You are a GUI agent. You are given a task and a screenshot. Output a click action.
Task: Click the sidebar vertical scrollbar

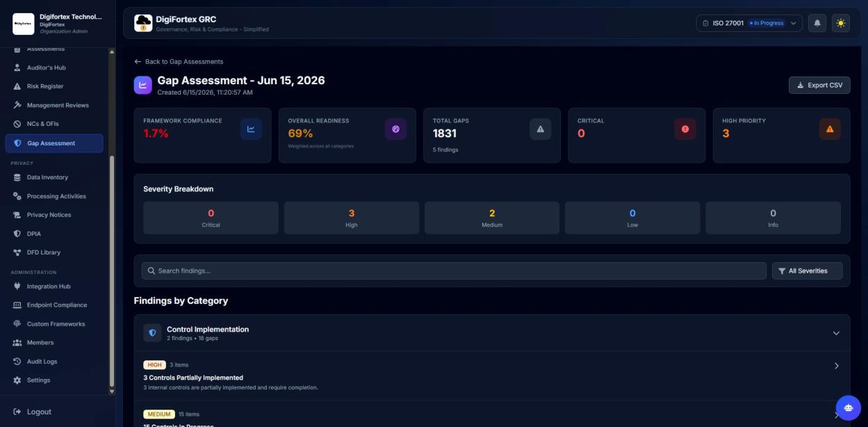[112, 271]
